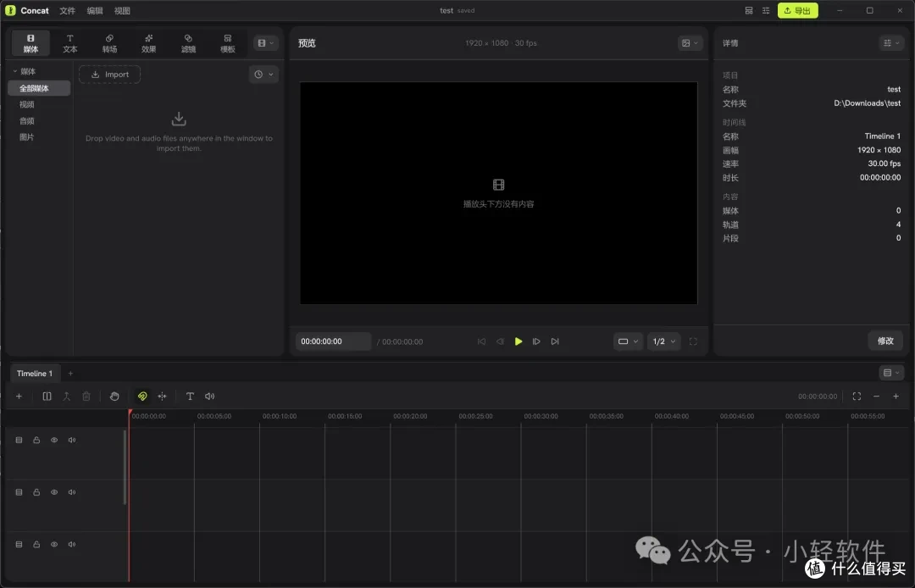Split the clip with the split tool icon
Image resolution: width=915 pixels, height=588 pixels.
[47, 396]
